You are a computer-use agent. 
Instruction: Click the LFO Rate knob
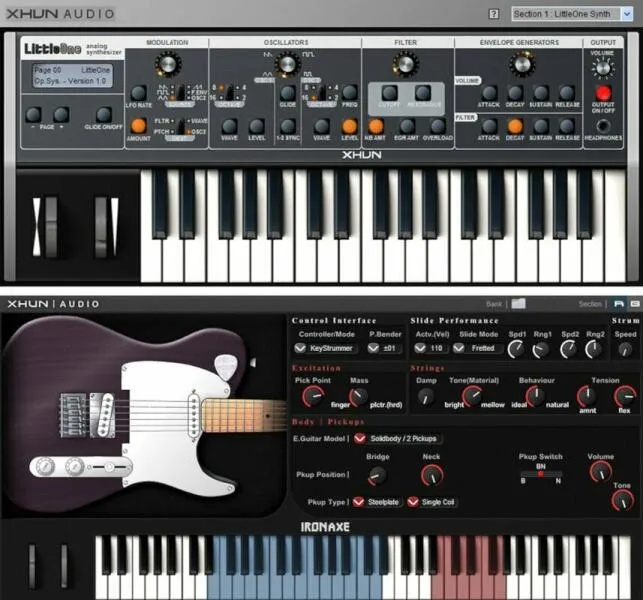click(x=138, y=93)
